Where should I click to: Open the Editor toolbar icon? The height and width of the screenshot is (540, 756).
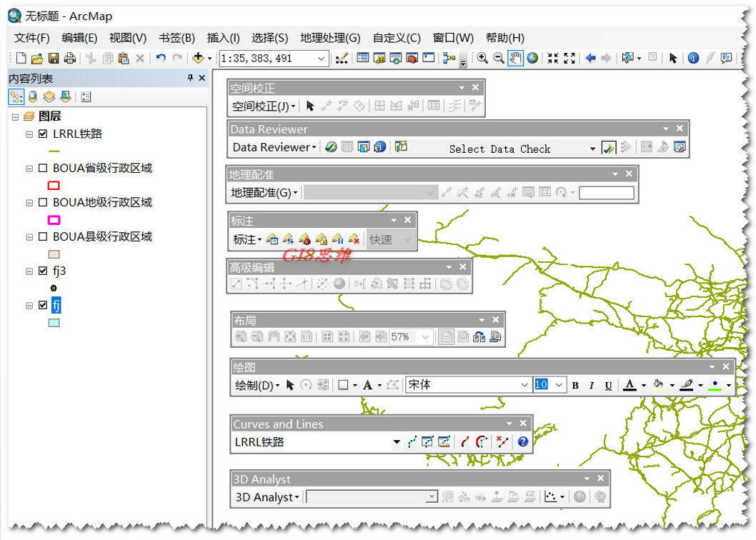point(342,59)
